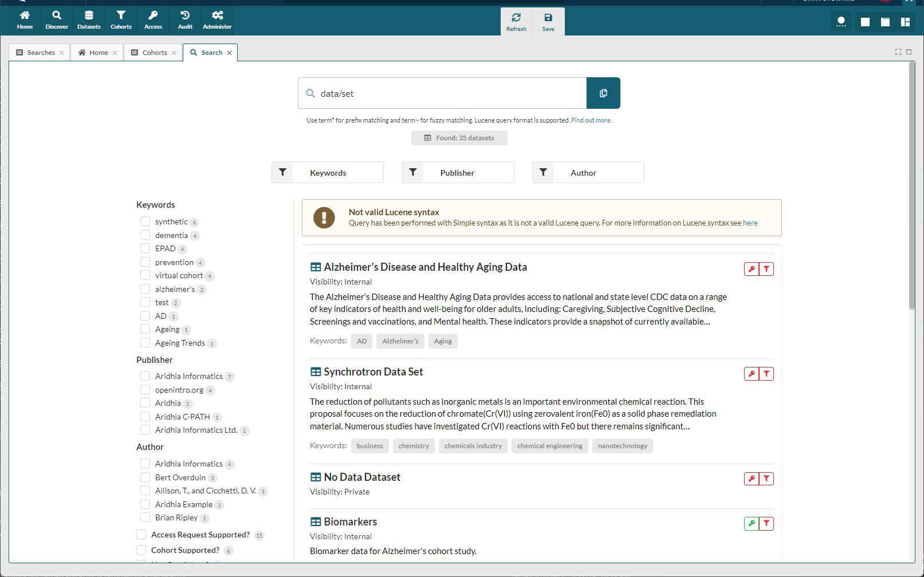Click the here link in the Lucene syntax warning
The width and height of the screenshot is (924, 577).
click(750, 223)
